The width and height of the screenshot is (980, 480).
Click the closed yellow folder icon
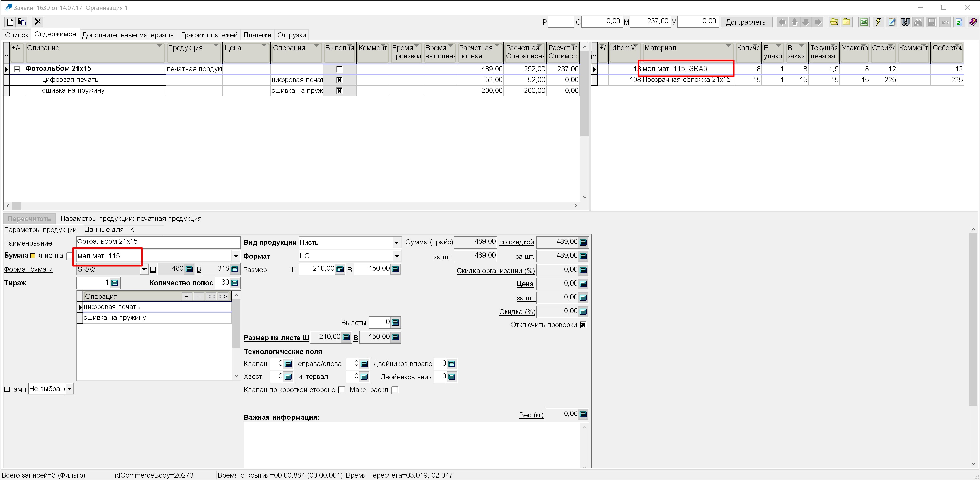[x=847, y=22]
